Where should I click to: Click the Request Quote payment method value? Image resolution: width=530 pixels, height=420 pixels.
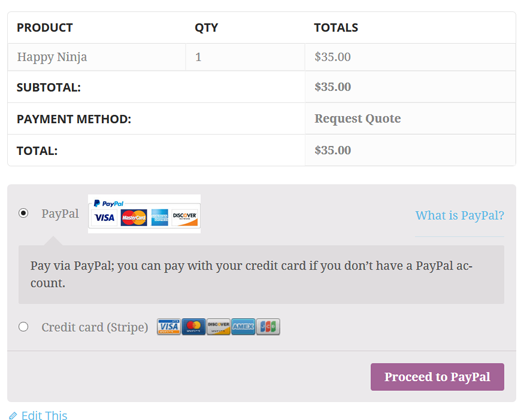[358, 119]
